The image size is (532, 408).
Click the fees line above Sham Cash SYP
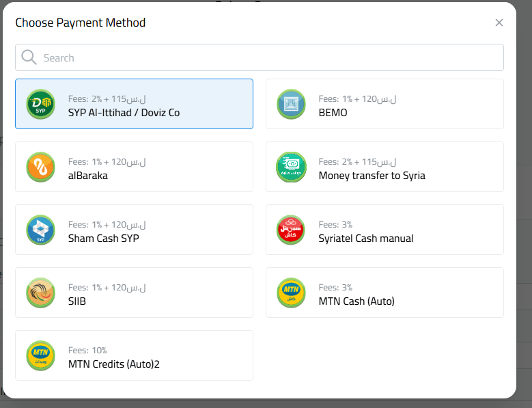[107, 225]
